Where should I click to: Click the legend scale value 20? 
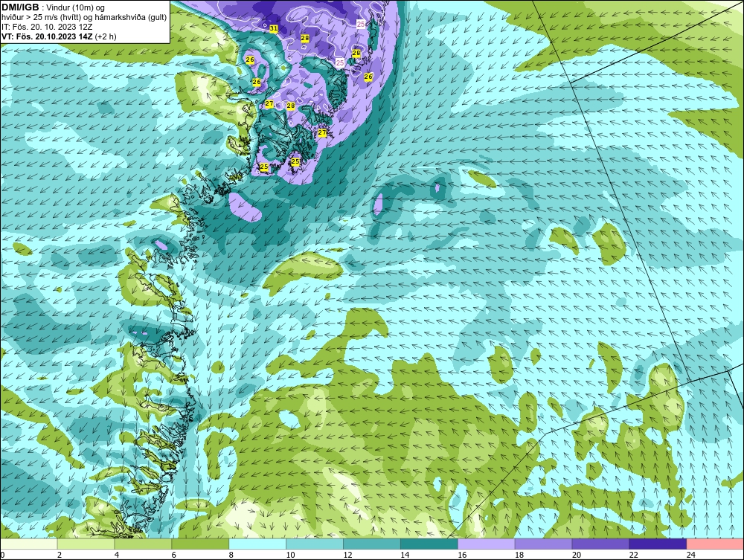tap(577, 555)
